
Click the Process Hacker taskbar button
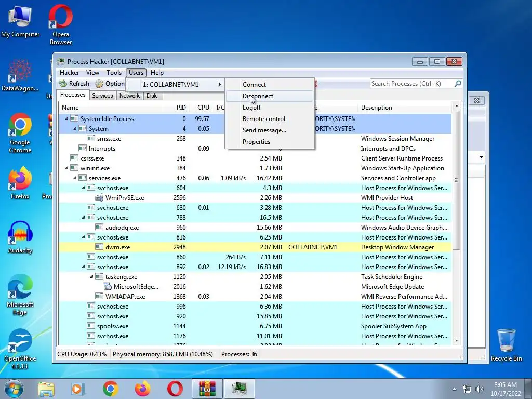[239, 389]
